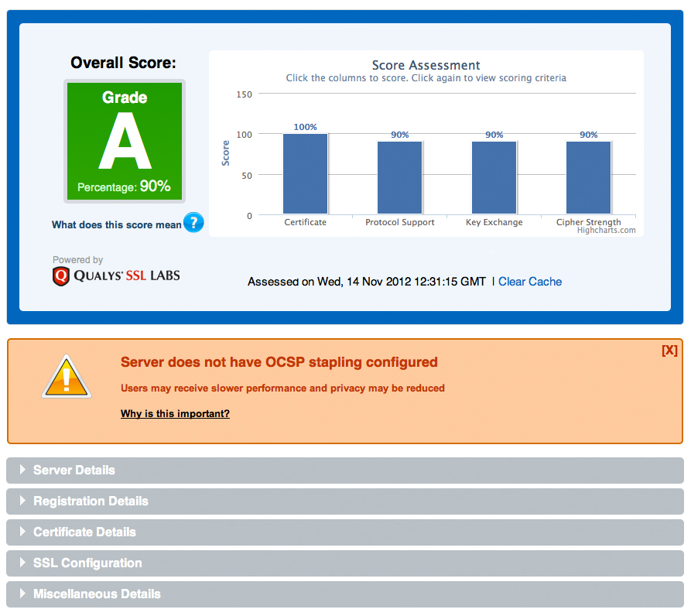Viewport: 691px width, 616px height.
Task: Click the Key Exchange 90% bar
Action: click(494, 178)
